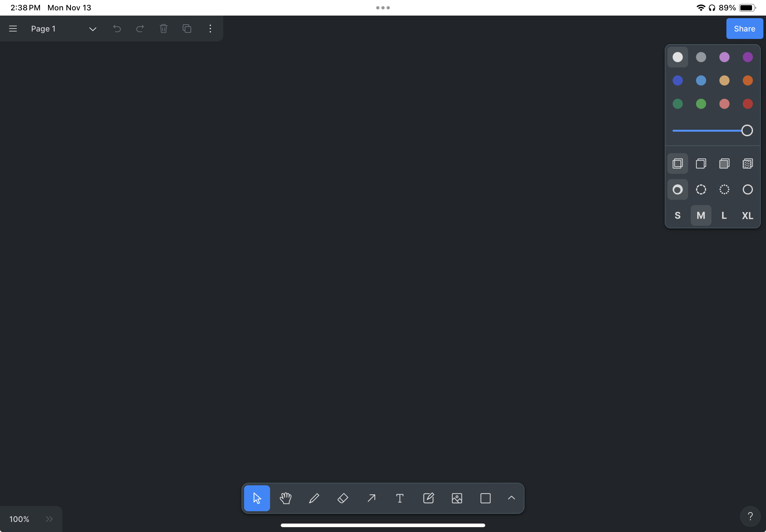The image size is (766, 532).
Task: Select the Hand pan tool
Action: (x=285, y=498)
